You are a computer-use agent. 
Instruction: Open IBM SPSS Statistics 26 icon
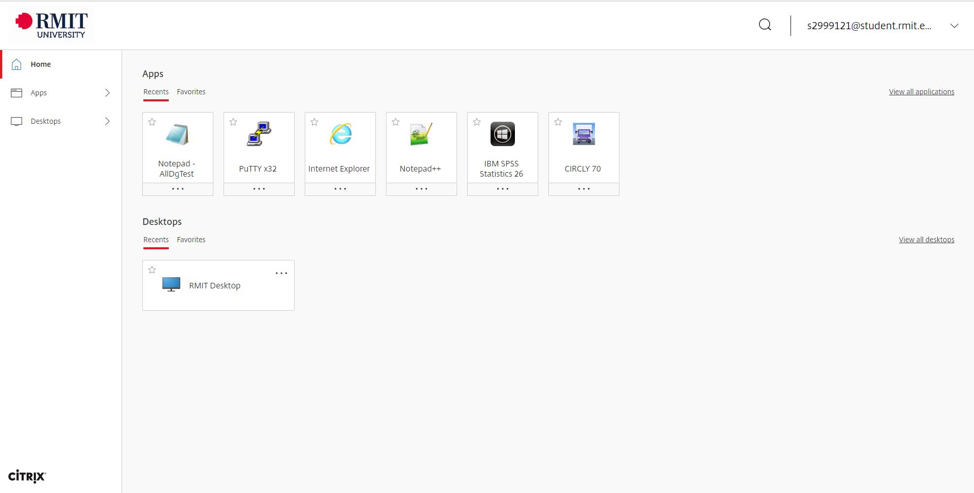(502, 134)
